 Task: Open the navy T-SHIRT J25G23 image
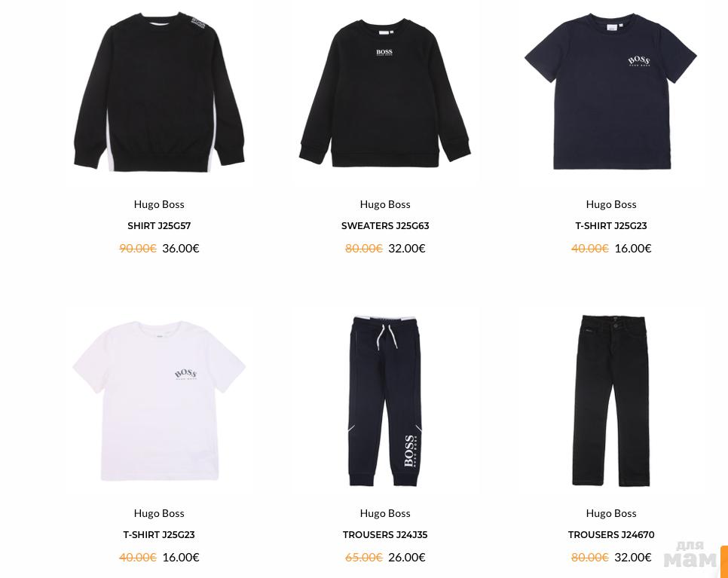pyautogui.click(x=611, y=91)
